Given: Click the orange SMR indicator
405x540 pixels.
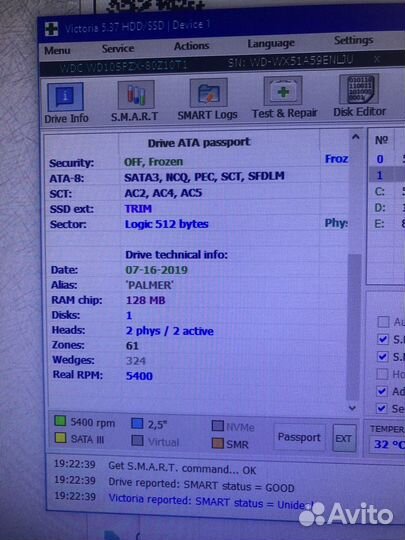Looking at the screenshot, I should 218,443.
